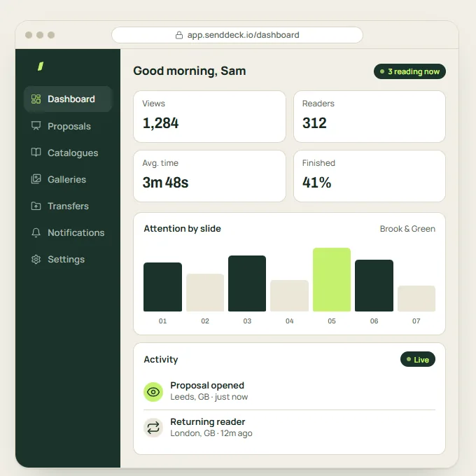
Task: Click the Notifications bell icon
Action: point(36,232)
